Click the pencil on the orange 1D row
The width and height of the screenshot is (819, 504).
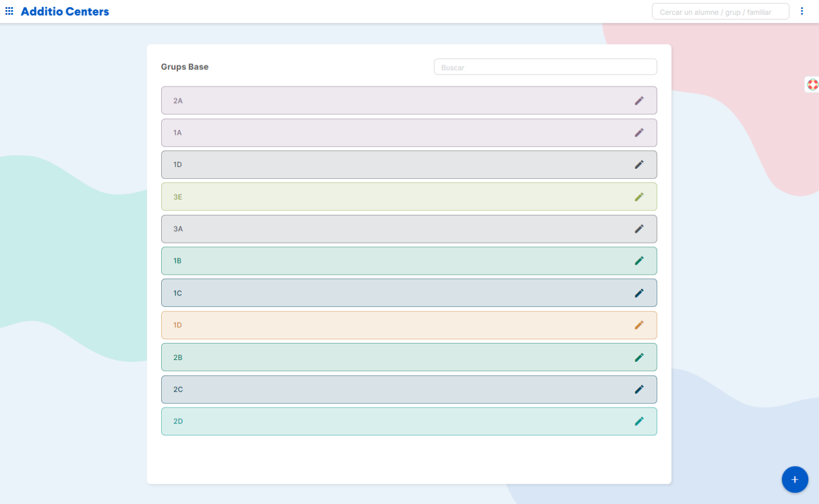point(639,325)
